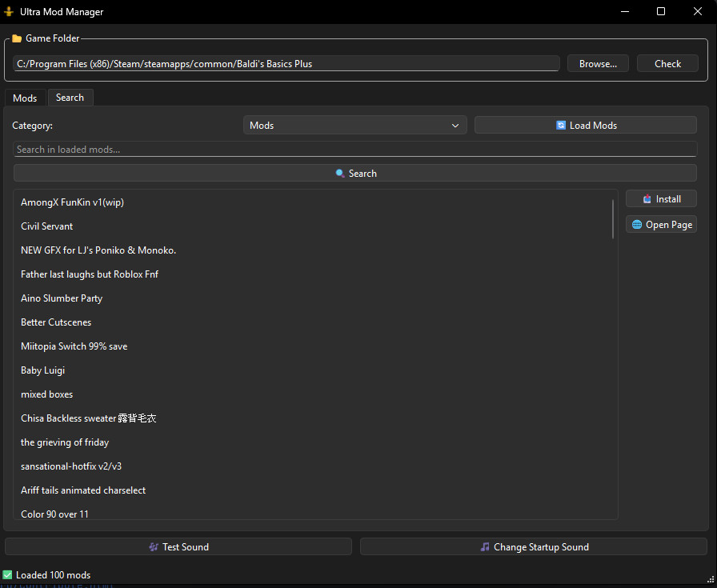Click the refresh icon on the Load Mods button

click(559, 125)
